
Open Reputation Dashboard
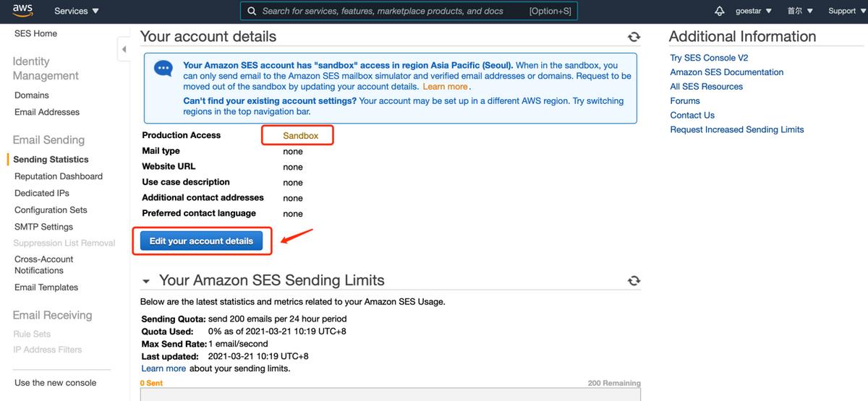(x=59, y=176)
